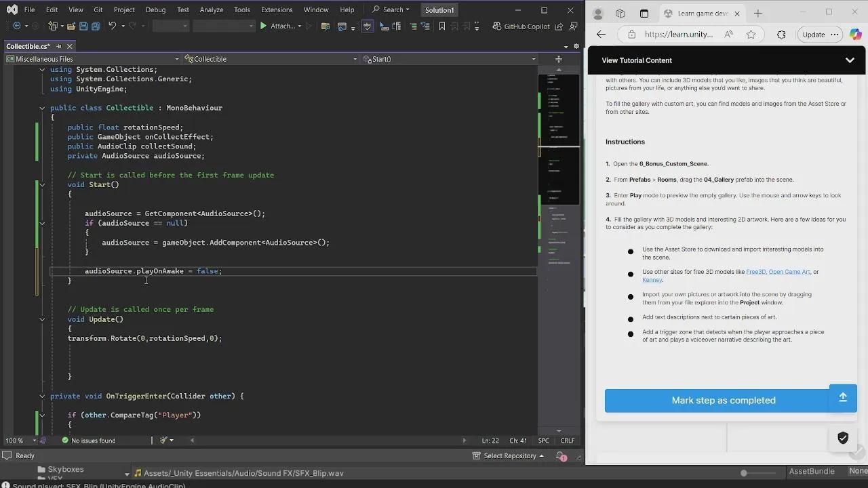Screen dimensions: 868x488
Task: Click the blue upload arrow button
Action: [843, 398]
